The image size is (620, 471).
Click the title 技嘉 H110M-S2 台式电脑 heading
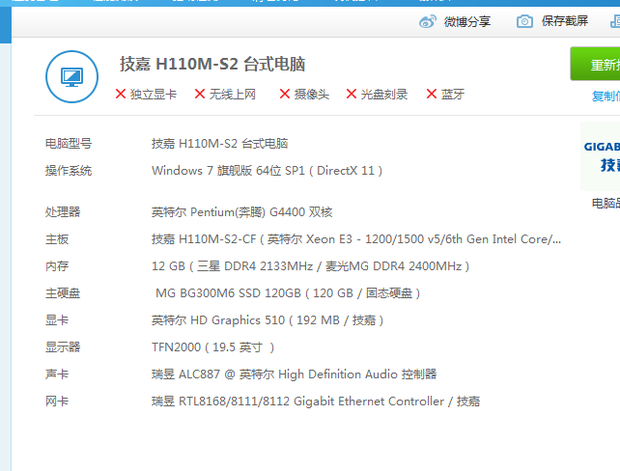coord(213,64)
